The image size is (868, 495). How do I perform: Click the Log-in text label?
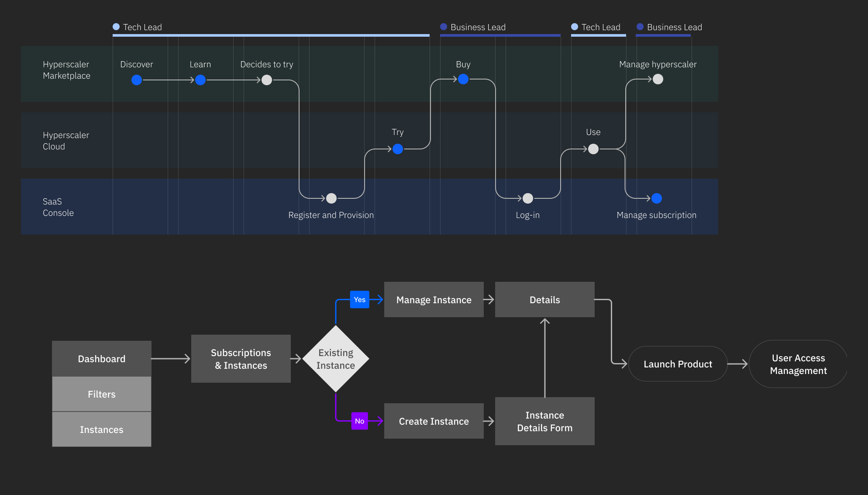[528, 215]
